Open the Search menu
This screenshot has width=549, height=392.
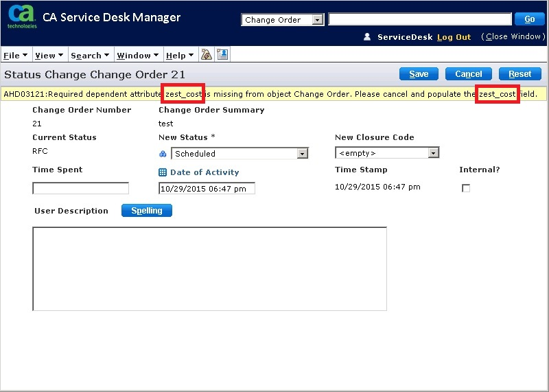[89, 56]
